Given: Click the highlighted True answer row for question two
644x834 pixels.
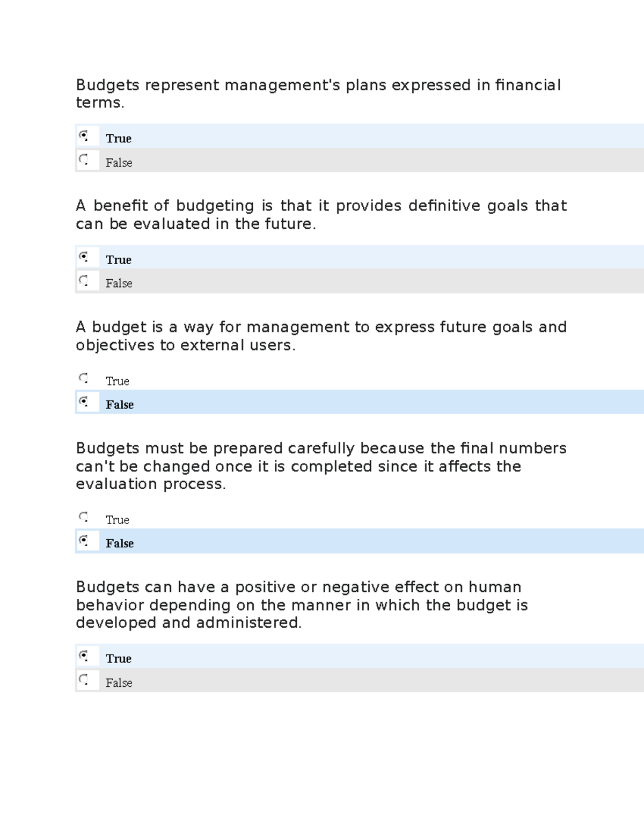Looking at the screenshot, I should pos(322,258).
